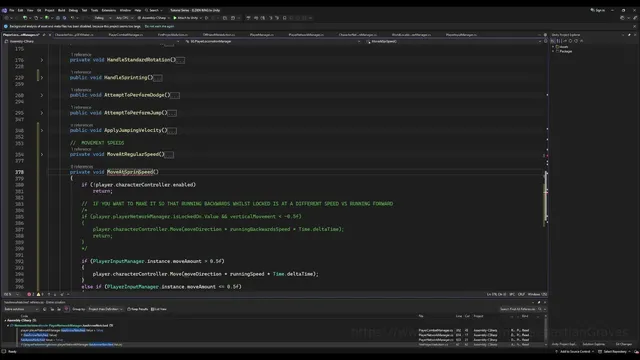
Task: Click the Sign in button
Action: (598, 10)
